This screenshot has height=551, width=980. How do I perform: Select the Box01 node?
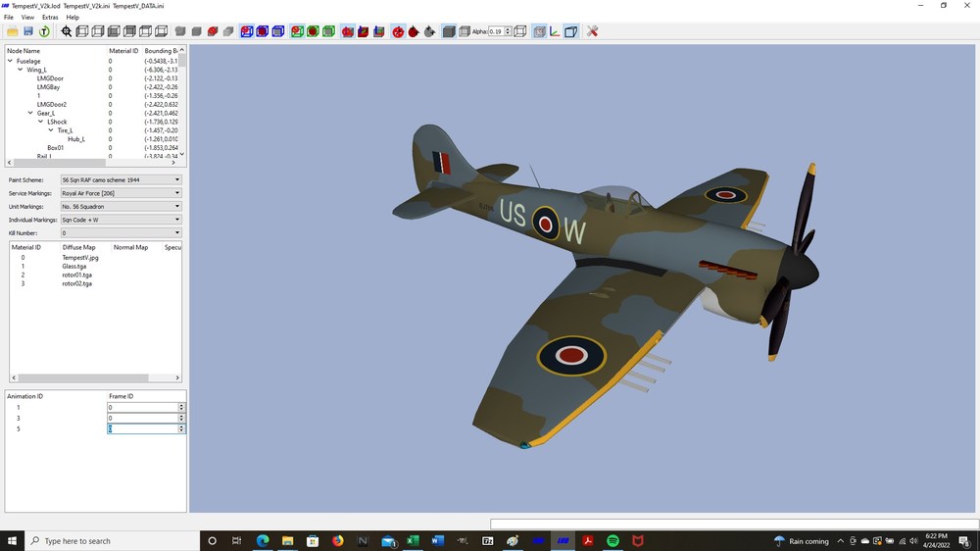(x=55, y=148)
